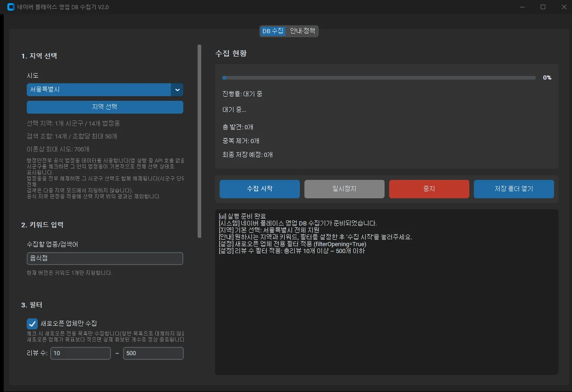Click the '리뷰 수 필터 적용' log line
Image resolution: width=572 pixels, height=392 pixels.
tap(292, 251)
